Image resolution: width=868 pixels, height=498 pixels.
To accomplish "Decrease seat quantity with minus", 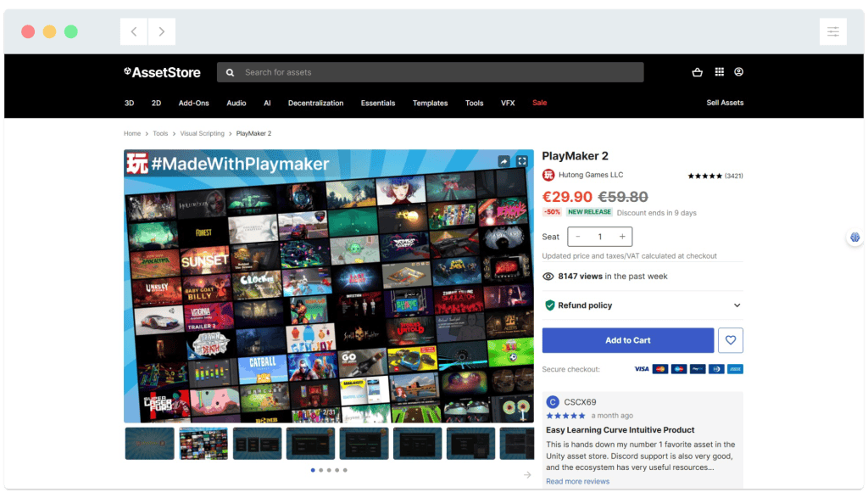I will coord(578,237).
